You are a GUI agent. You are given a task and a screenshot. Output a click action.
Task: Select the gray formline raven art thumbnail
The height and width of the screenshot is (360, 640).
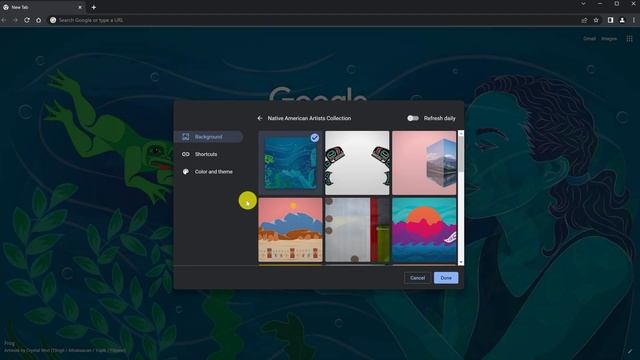357,163
